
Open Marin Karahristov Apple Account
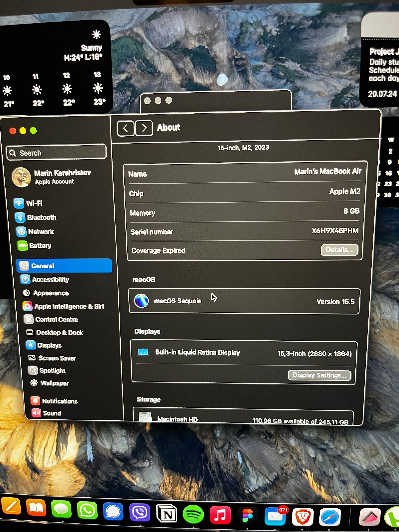tap(52, 177)
